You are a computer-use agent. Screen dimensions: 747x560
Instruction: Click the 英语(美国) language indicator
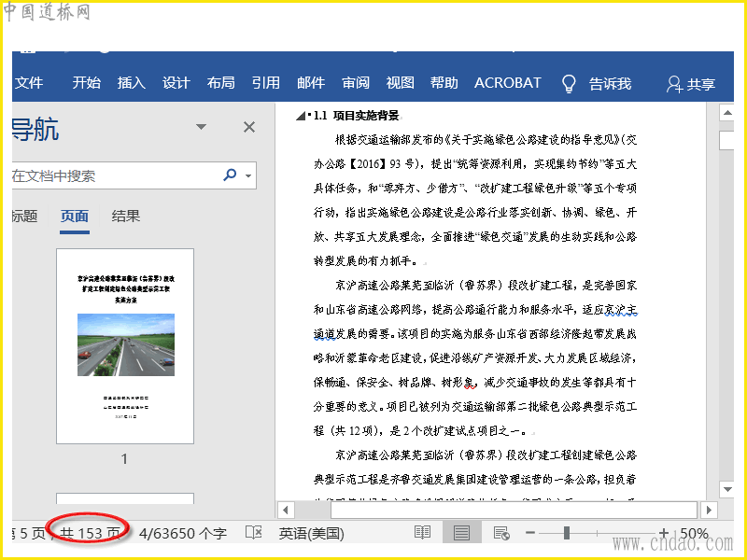pyautogui.click(x=312, y=533)
